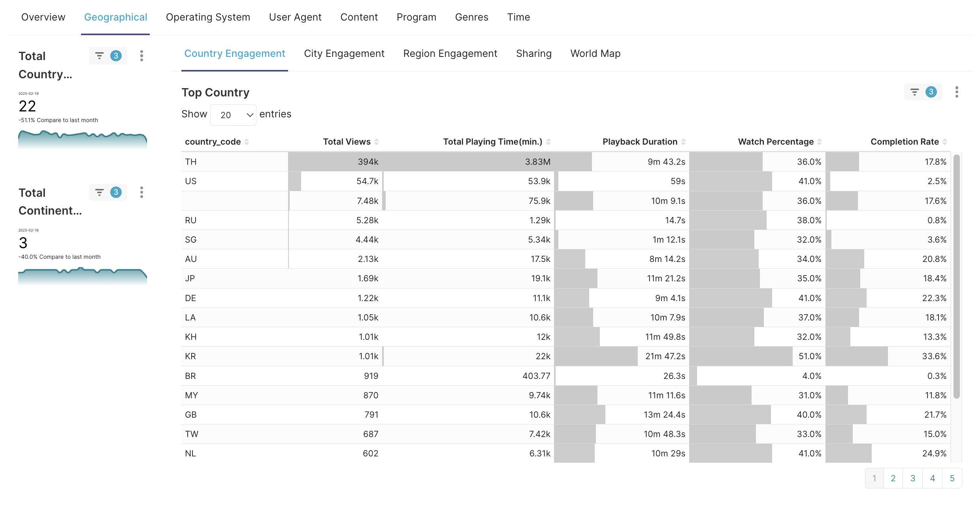
Task: Click the Top Country heading
Action: tap(215, 92)
